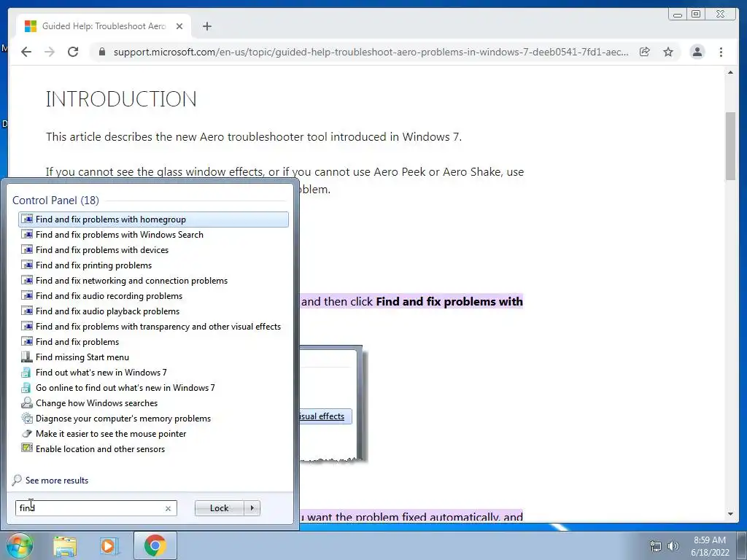
Task: Click the volume speaker tray icon
Action: pos(673,546)
